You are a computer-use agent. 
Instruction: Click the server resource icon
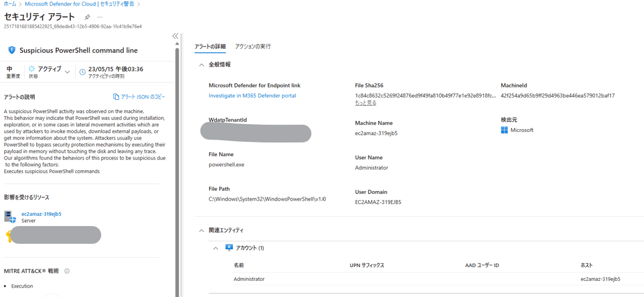click(x=11, y=217)
